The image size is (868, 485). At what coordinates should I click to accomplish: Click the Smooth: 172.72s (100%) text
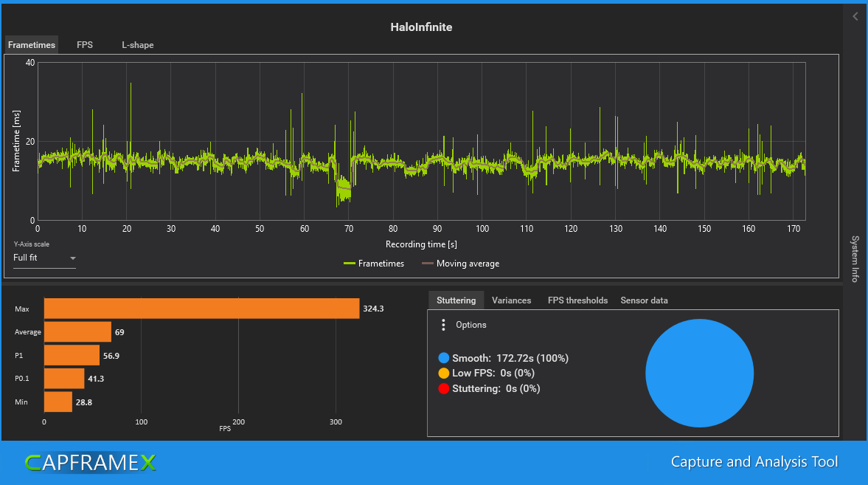[510, 358]
